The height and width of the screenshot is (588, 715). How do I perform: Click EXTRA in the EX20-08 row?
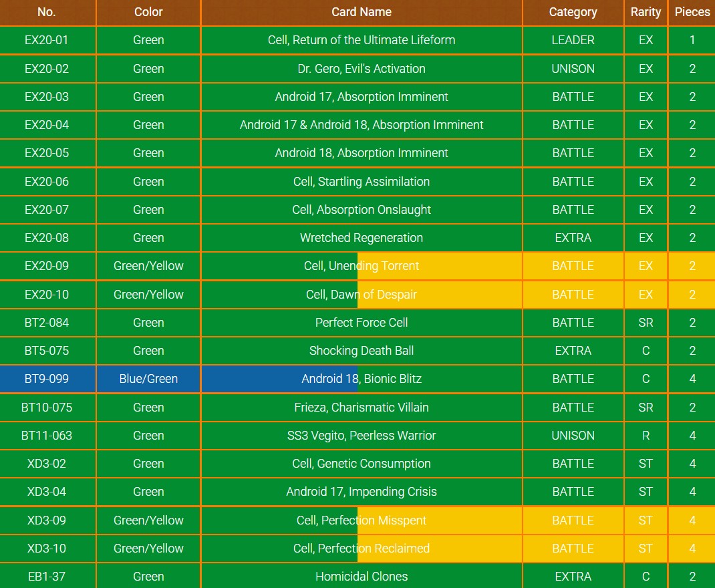pos(573,238)
